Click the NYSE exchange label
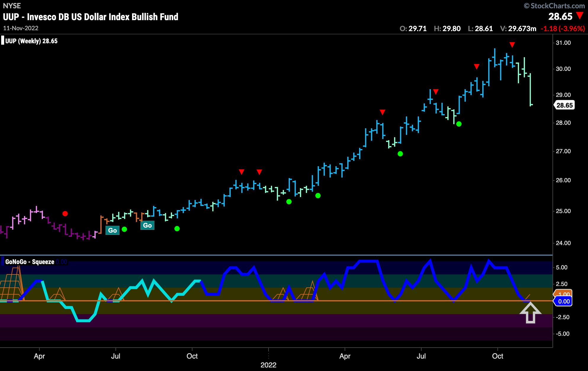The height and width of the screenshot is (371, 588). click(12, 6)
